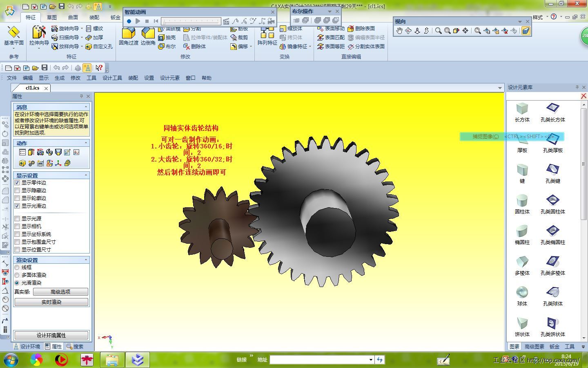
Task: Select the pan hand tool in 视向 toolbar
Action: pyautogui.click(x=399, y=31)
